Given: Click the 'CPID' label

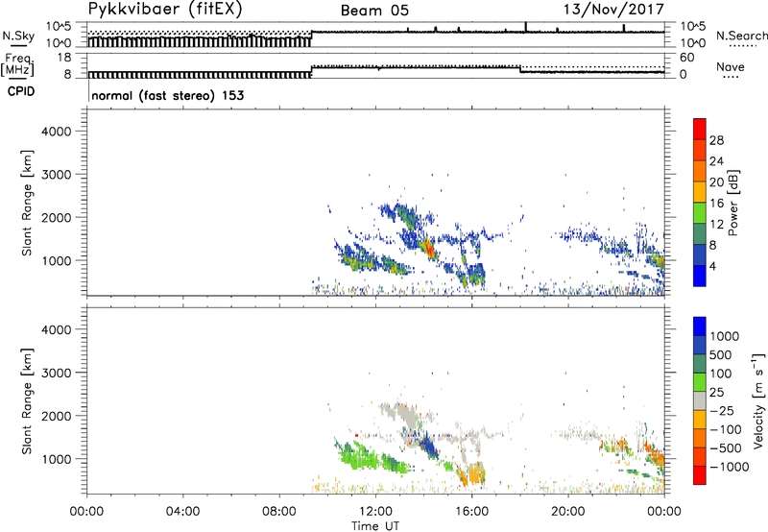Looking at the screenshot, I should [21, 91].
